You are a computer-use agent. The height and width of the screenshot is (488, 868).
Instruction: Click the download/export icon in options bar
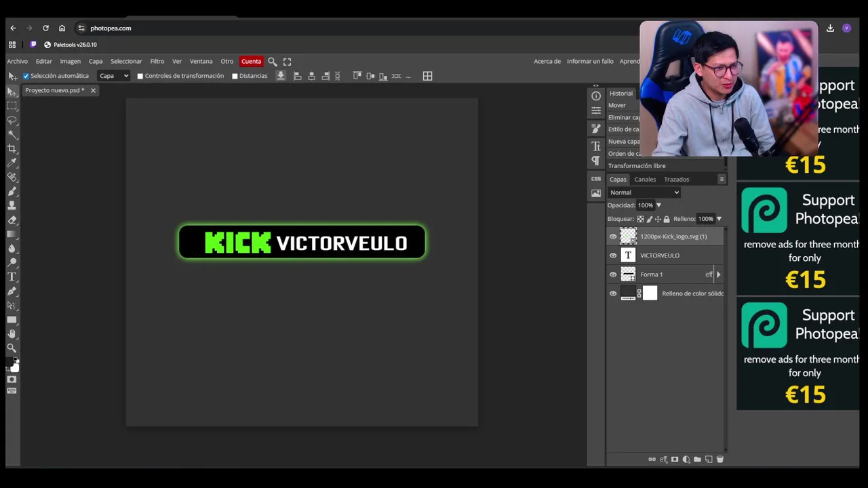tap(281, 76)
